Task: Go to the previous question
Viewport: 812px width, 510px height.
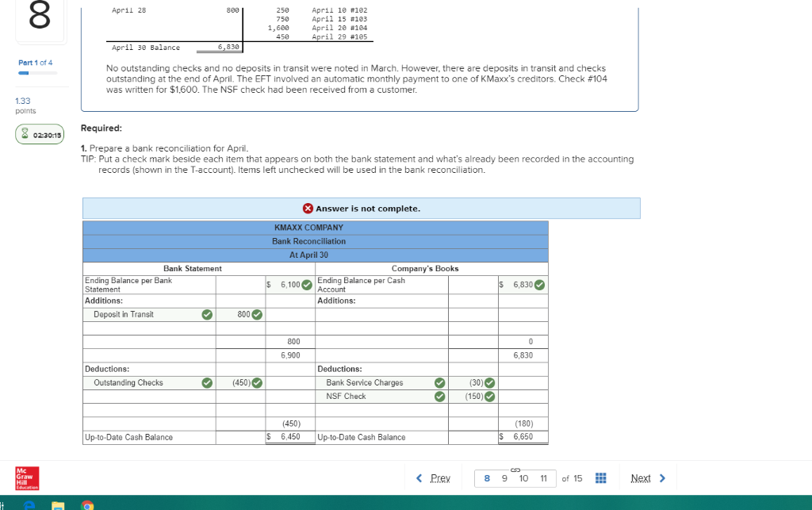Action: point(440,478)
